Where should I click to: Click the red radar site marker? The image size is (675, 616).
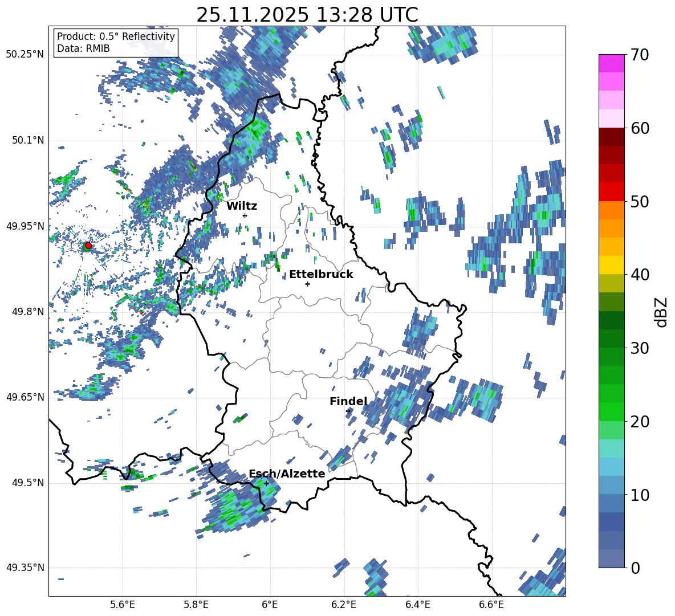(x=88, y=246)
